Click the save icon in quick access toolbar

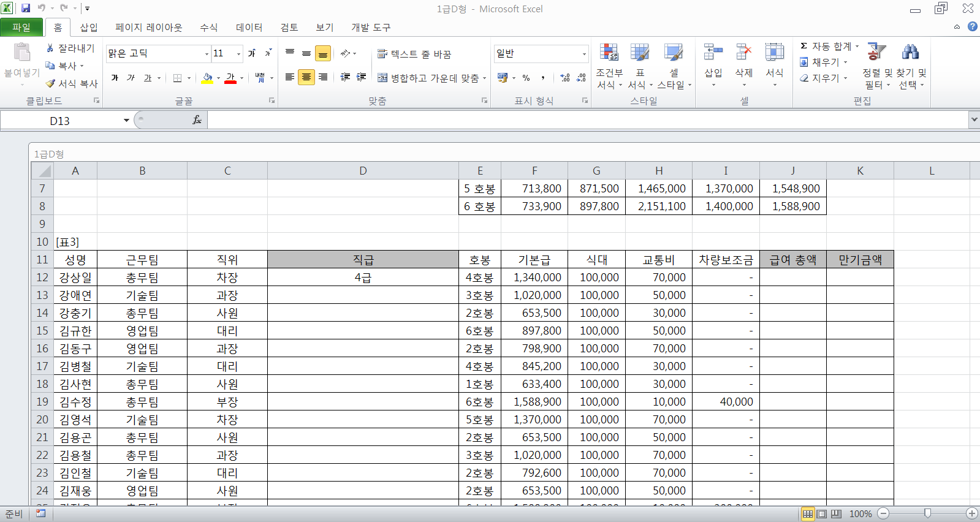(26, 8)
